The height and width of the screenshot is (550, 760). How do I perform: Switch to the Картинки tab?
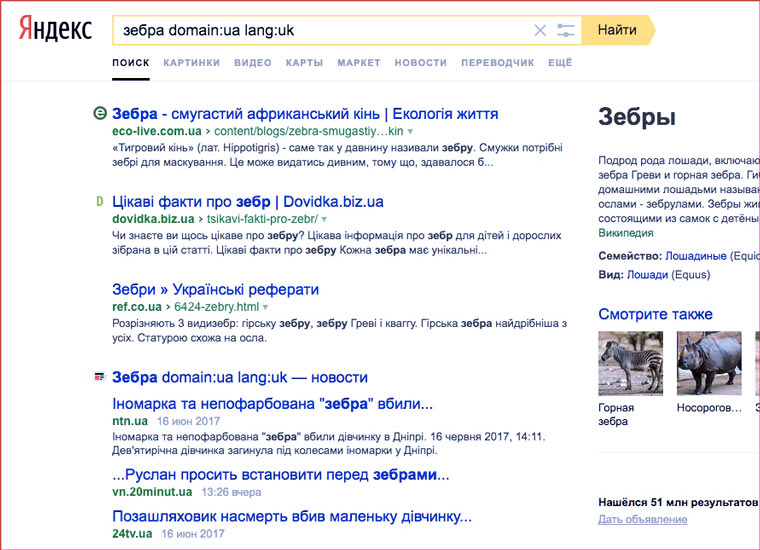(x=191, y=63)
